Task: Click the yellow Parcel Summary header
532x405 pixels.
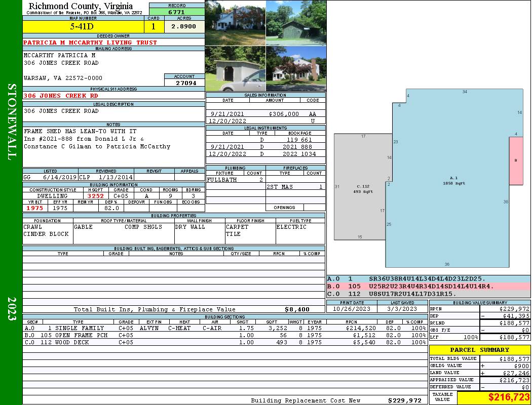Action: pyautogui.click(x=480, y=350)
